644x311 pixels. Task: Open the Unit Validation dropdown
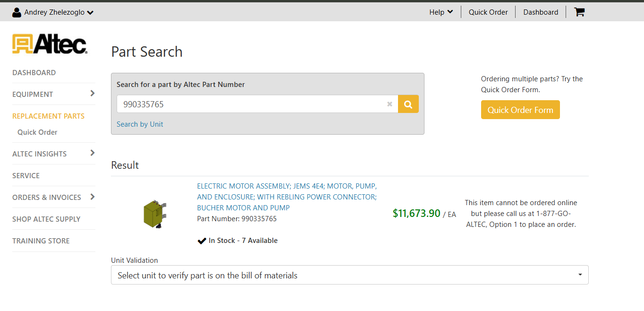pos(349,275)
